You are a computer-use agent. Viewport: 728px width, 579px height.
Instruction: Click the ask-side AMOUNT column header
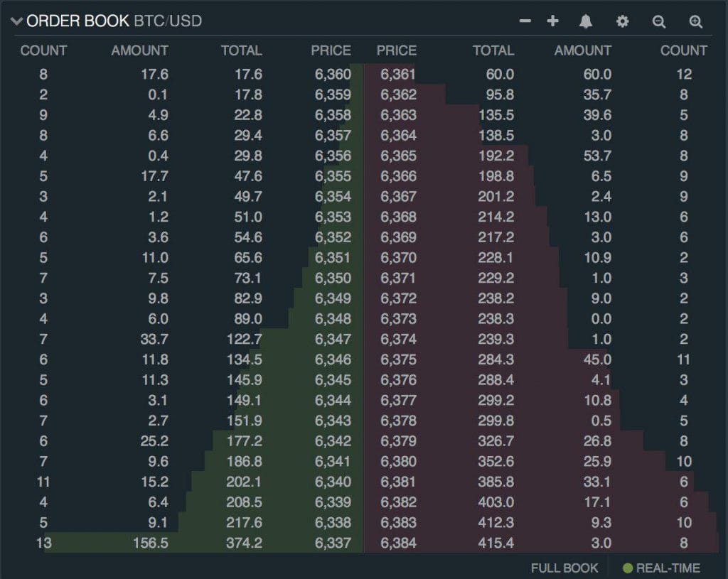click(x=582, y=50)
